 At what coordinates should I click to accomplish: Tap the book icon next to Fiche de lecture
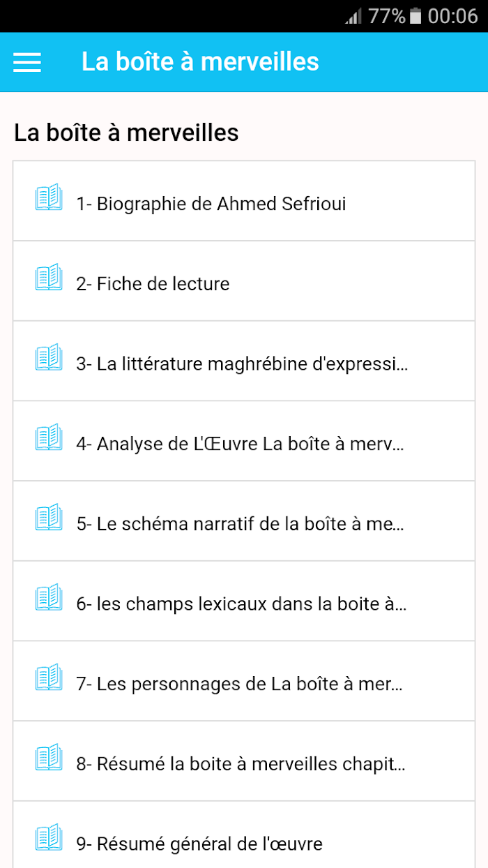(x=49, y=277)
